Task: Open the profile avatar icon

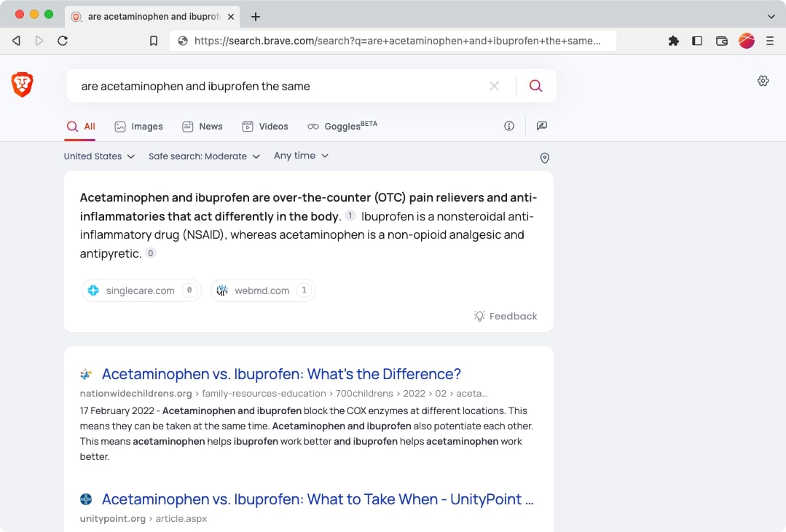Action: 747,41
